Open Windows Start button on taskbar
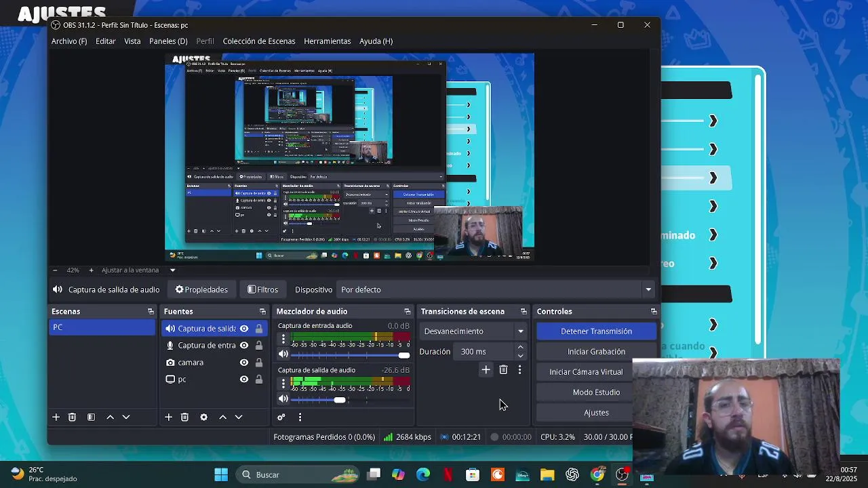The height and width of the screenshot is (488, 868). (221, 474)
